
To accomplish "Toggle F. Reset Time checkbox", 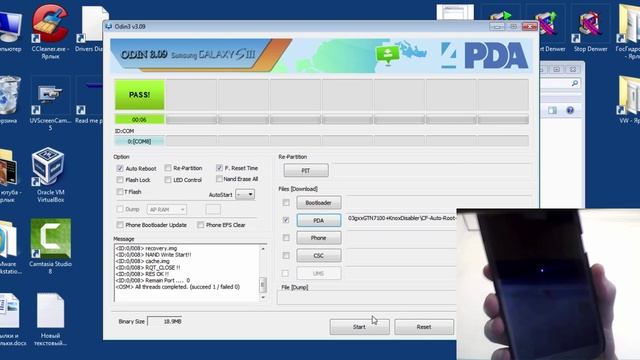I will [x=219, y=168].
